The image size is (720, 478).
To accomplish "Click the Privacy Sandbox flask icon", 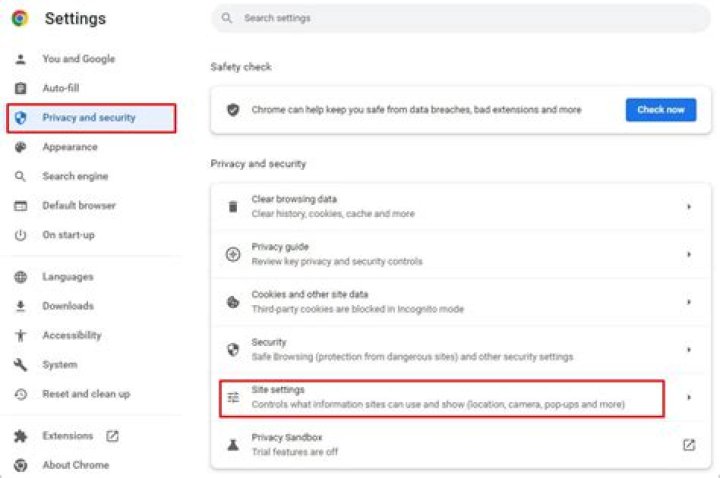I will pos(233,445).
